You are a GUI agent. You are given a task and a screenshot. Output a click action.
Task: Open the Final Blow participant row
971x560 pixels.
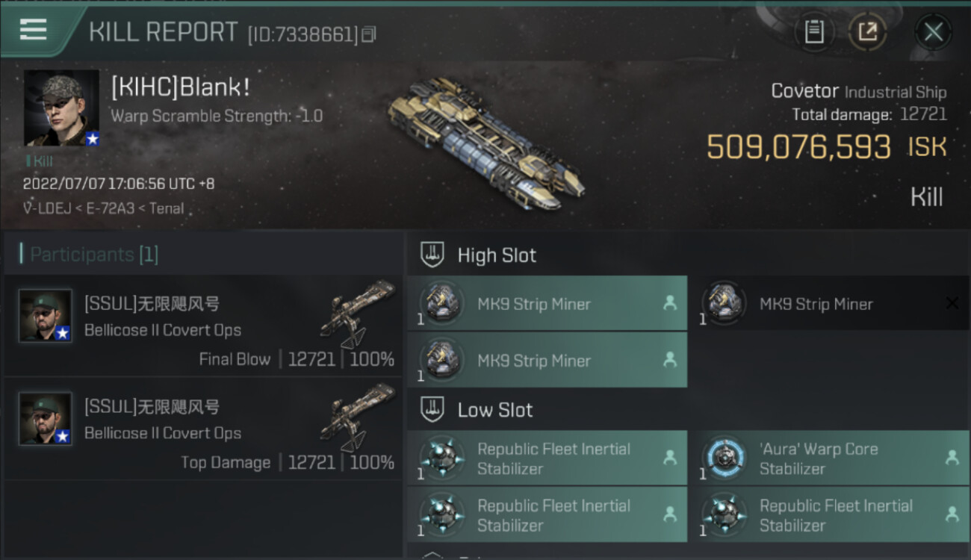[203, 326]
